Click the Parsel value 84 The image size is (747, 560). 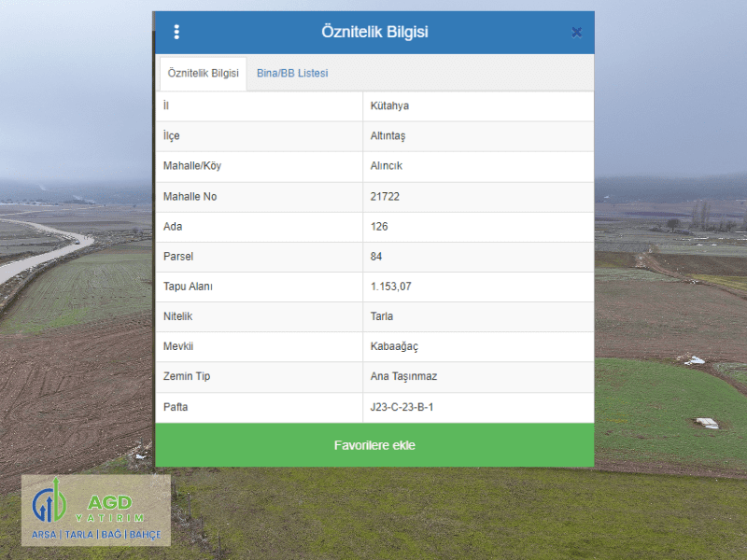376,257
